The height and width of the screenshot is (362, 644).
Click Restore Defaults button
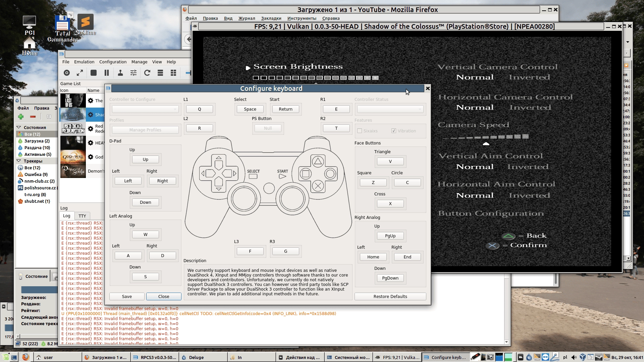click(390, 296)
